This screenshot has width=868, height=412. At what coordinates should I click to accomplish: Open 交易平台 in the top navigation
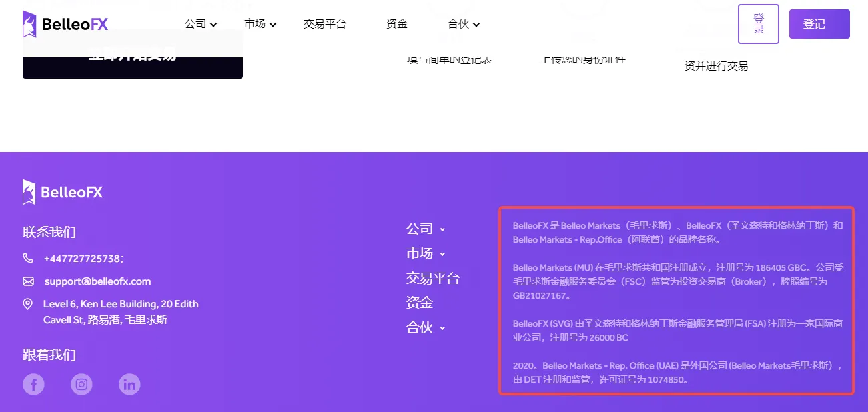[325, 24]
